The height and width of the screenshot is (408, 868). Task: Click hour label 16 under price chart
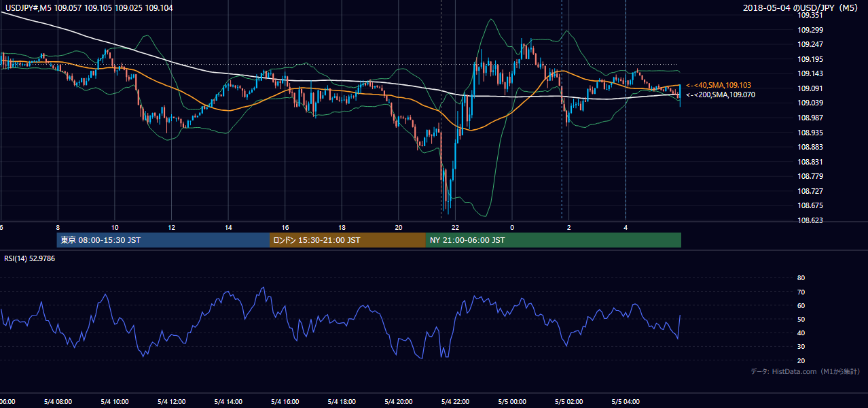tap(285, 228)
